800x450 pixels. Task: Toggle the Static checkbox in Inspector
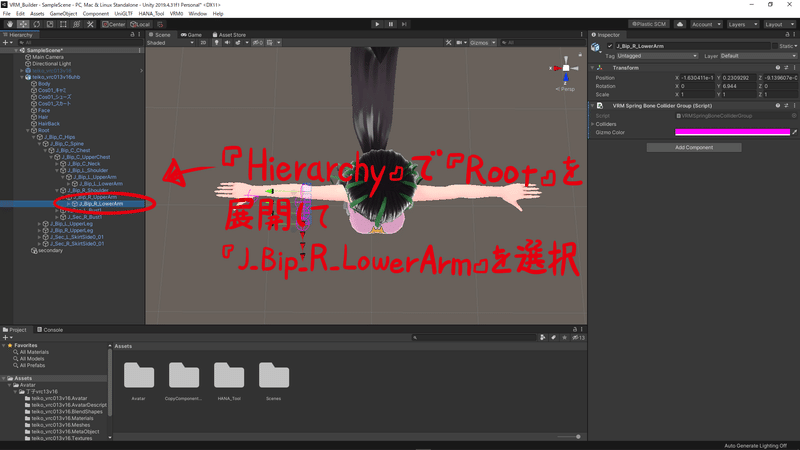774,46
